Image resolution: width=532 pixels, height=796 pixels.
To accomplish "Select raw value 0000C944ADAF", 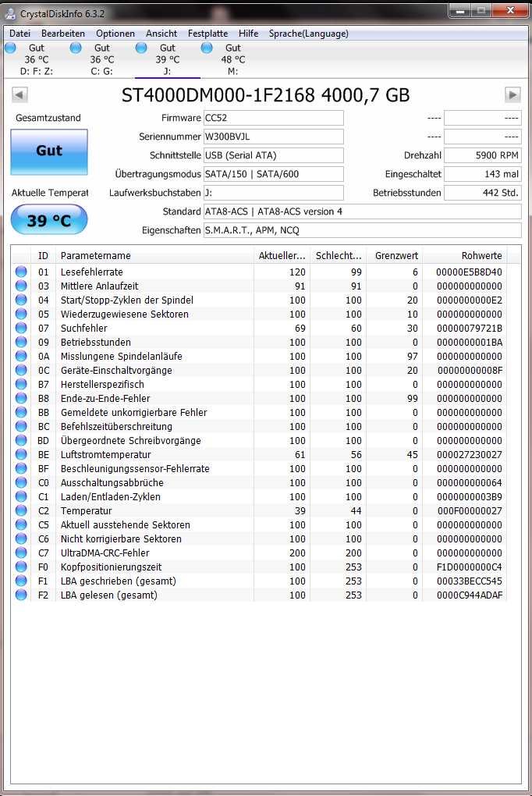I will click(x=469, y=595).
